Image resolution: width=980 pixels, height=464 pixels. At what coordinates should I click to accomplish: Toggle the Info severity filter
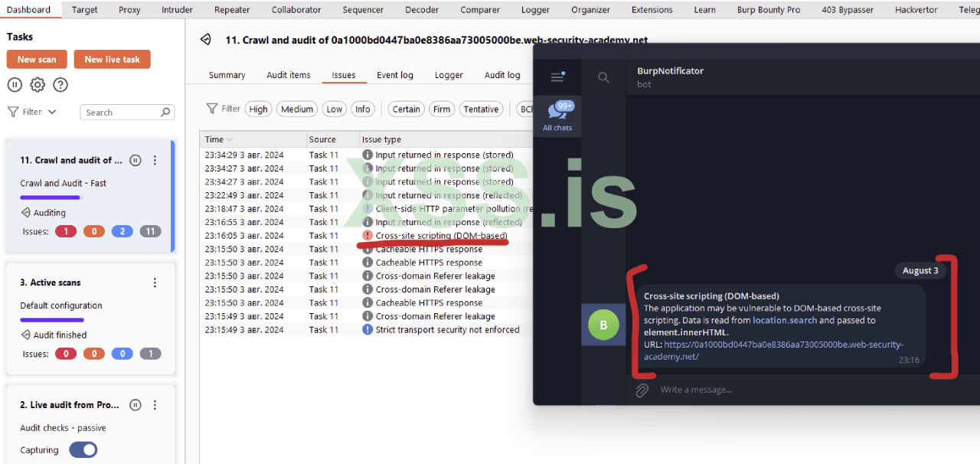click(363, 109)
